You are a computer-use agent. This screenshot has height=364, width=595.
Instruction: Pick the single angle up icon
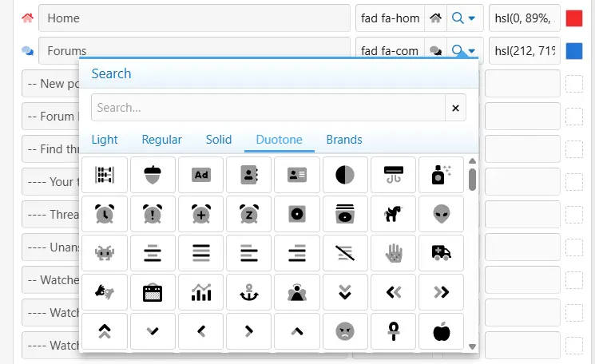click(297, 331)
